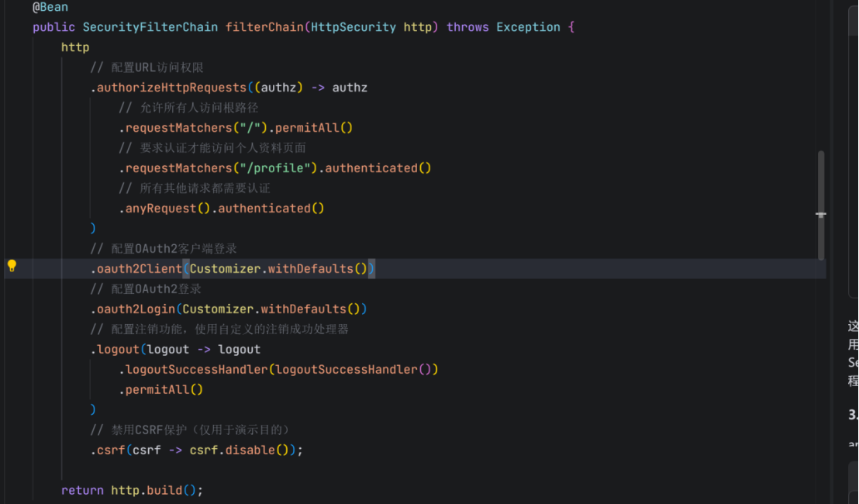
Task: Click anyRequest().authenticated() line
Action: [x=221, y=209]
